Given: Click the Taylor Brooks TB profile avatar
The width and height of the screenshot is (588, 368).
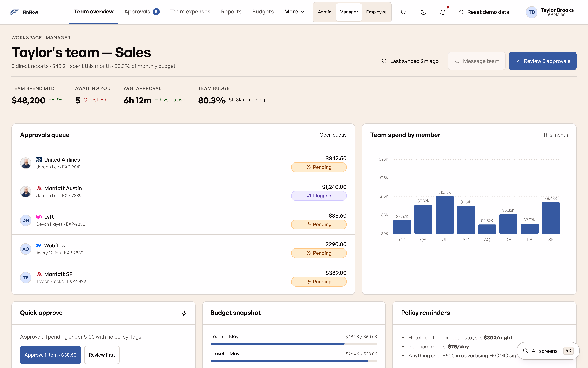Looking at the screenshot, I should 531,12.
